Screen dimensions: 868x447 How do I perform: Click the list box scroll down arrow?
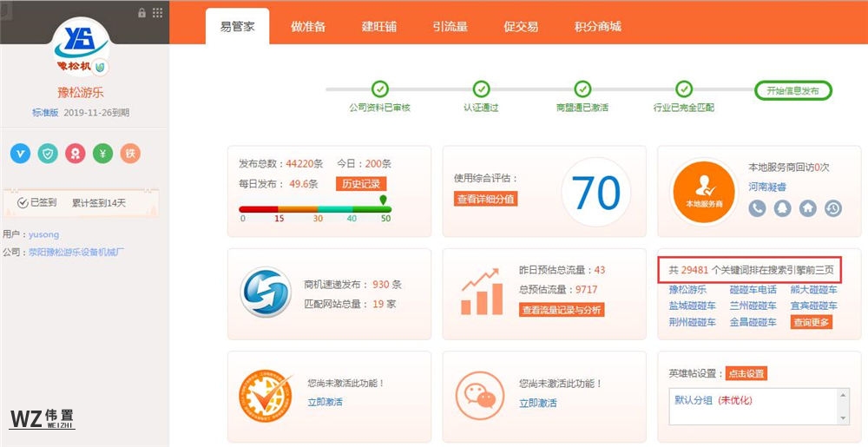(x=843, y=418)
